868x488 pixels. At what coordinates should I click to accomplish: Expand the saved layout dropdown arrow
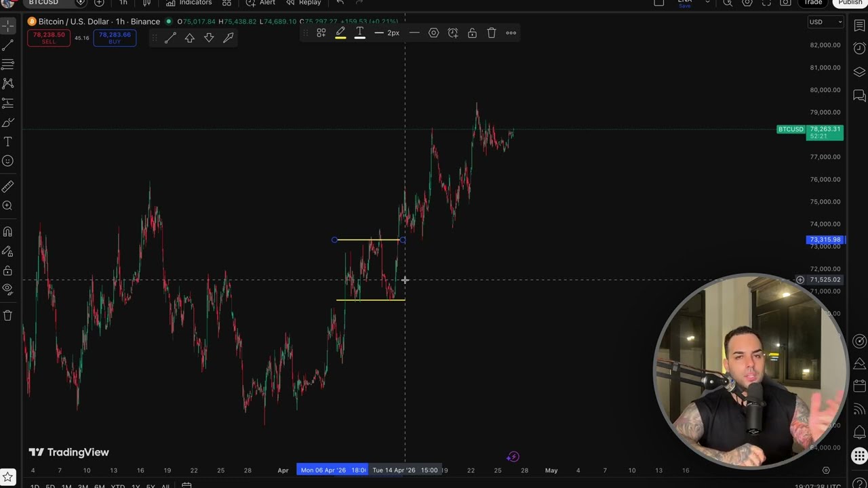point(707,3)
